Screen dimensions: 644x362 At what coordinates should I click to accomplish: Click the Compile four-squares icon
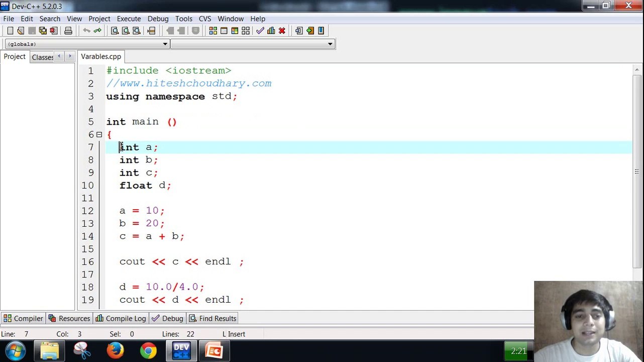coord(213,31)
